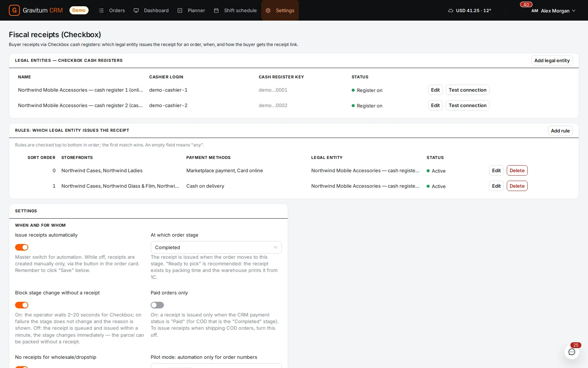Edit the rule with sort order 0
The width and height of the screenshot is (588, 368).
coord(496,170)
